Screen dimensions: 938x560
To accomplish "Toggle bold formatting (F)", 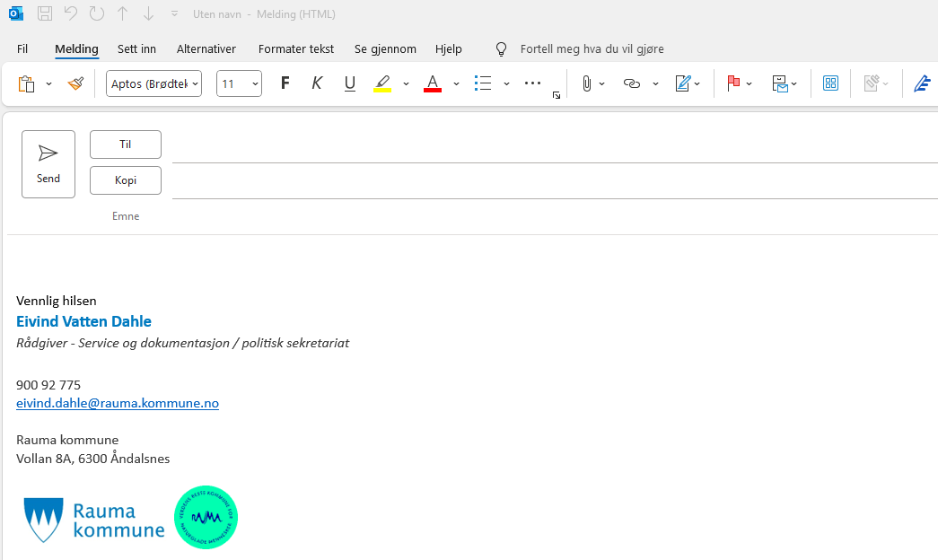I will [285, 83].
